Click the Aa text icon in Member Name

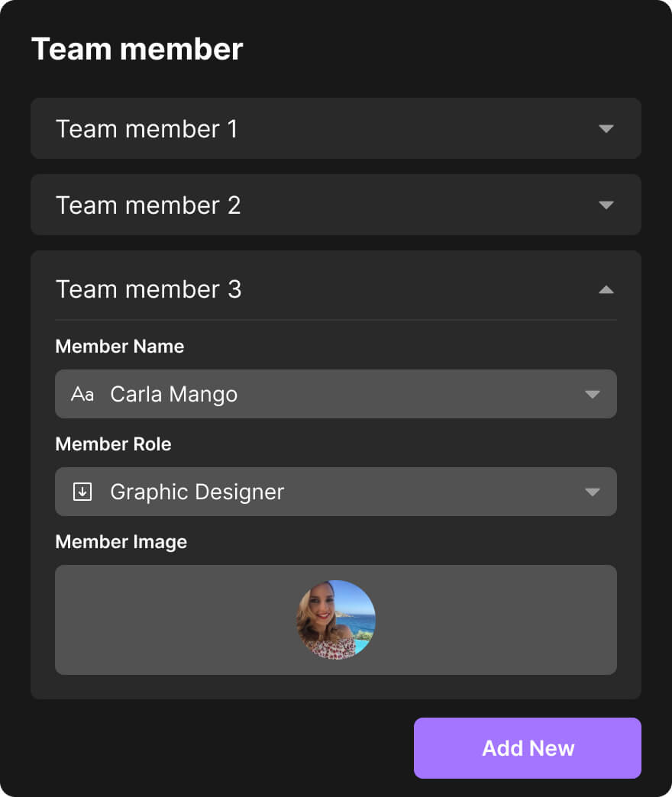click(82, 394)
